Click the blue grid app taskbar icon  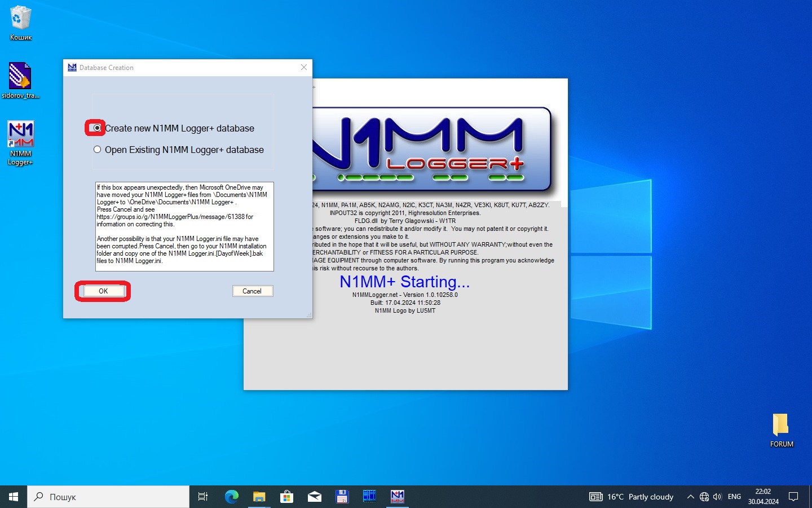tap(369, 497)
